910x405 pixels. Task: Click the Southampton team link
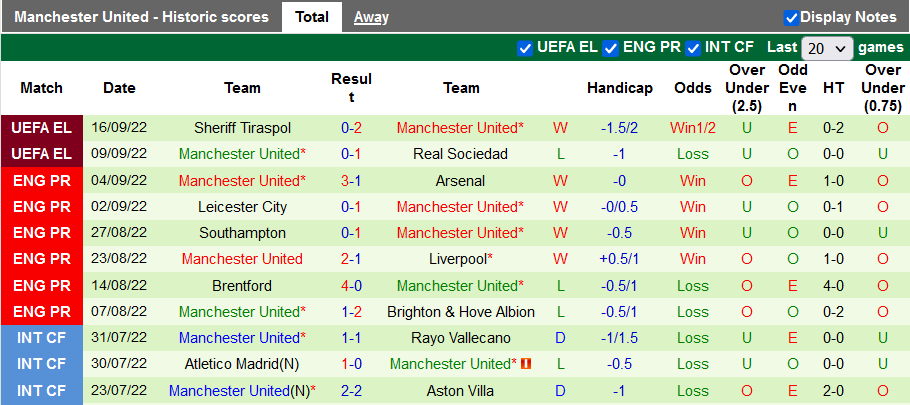tap(242, 233)
